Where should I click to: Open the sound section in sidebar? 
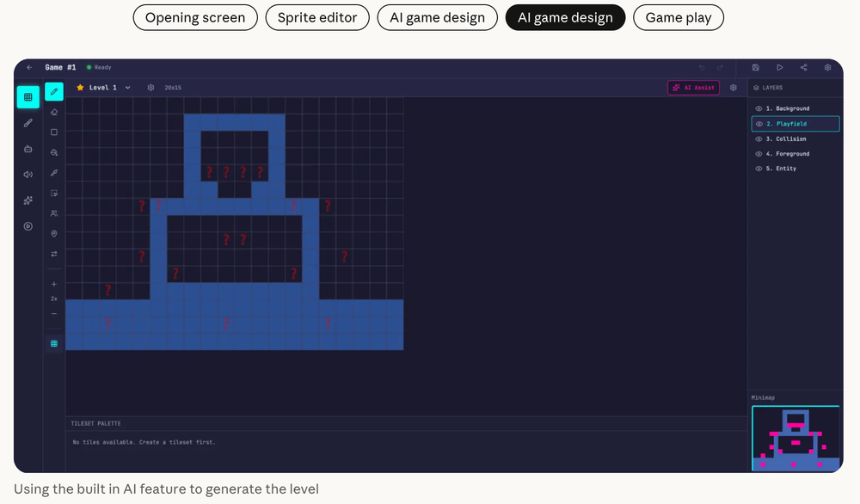28,175
